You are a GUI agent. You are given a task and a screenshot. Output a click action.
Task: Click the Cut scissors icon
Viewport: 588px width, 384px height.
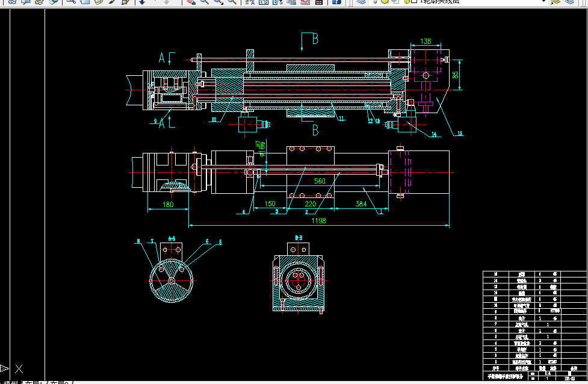click(x=71, y=1)
